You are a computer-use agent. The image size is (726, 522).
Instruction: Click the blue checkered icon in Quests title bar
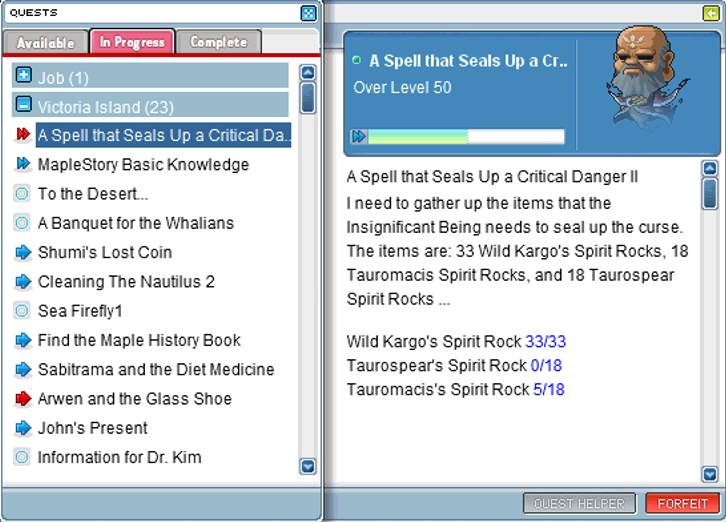tap(308, 13)
